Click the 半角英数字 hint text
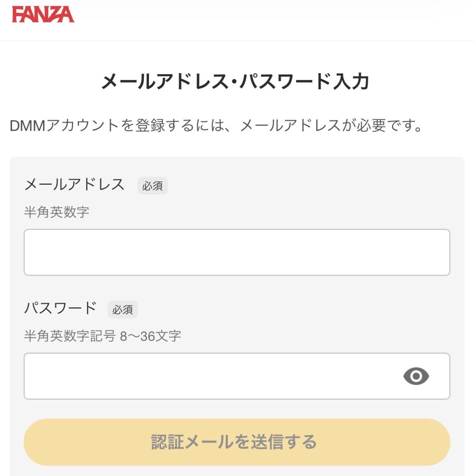 pos(57,211)
